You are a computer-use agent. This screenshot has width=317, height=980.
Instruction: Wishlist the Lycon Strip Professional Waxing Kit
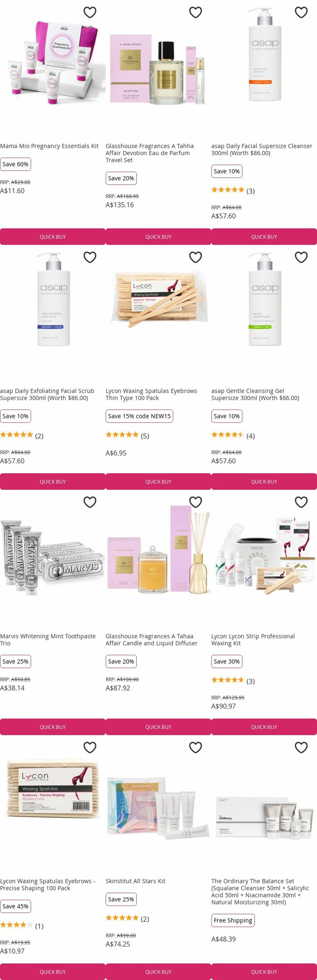coord(301,502)
